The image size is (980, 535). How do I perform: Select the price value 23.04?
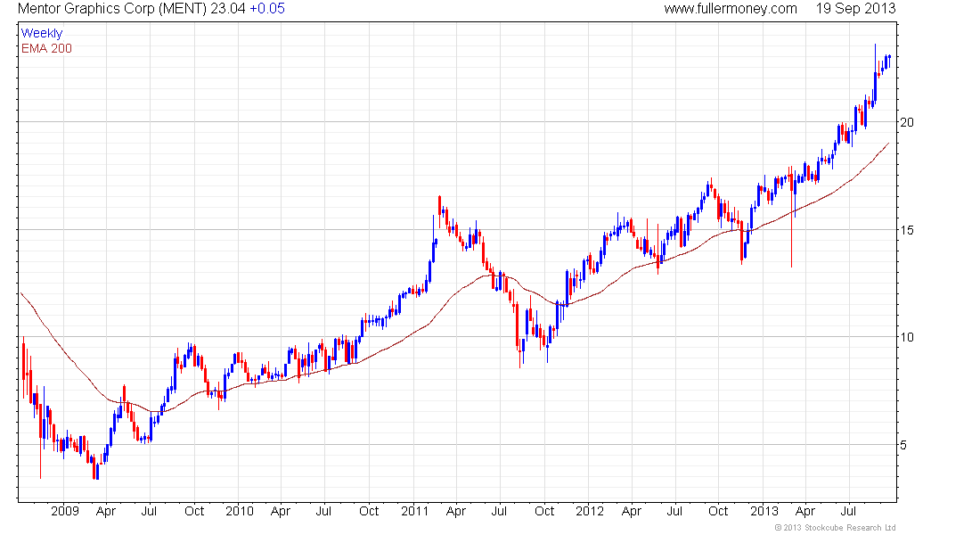[228, 9]
